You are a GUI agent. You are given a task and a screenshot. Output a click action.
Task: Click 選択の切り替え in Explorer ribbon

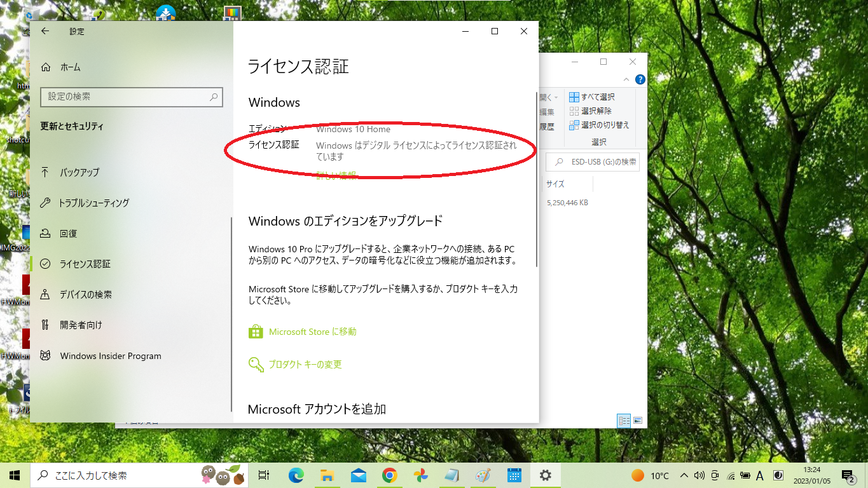point(599,125)
